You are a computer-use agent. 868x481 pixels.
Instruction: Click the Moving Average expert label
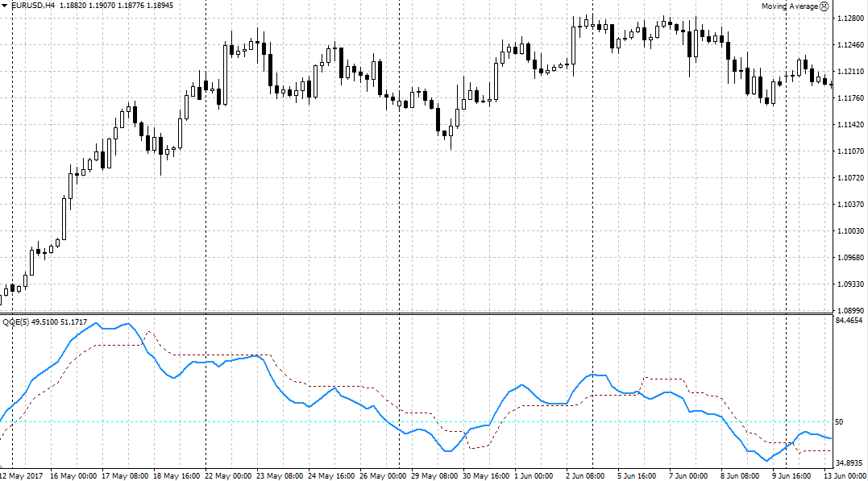pos(790,6)
